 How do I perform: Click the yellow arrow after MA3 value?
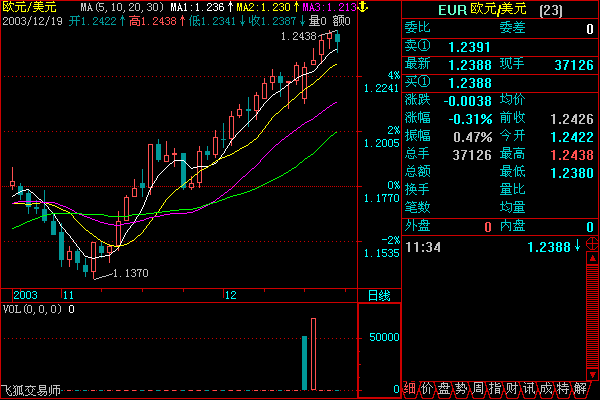[364, 7]
